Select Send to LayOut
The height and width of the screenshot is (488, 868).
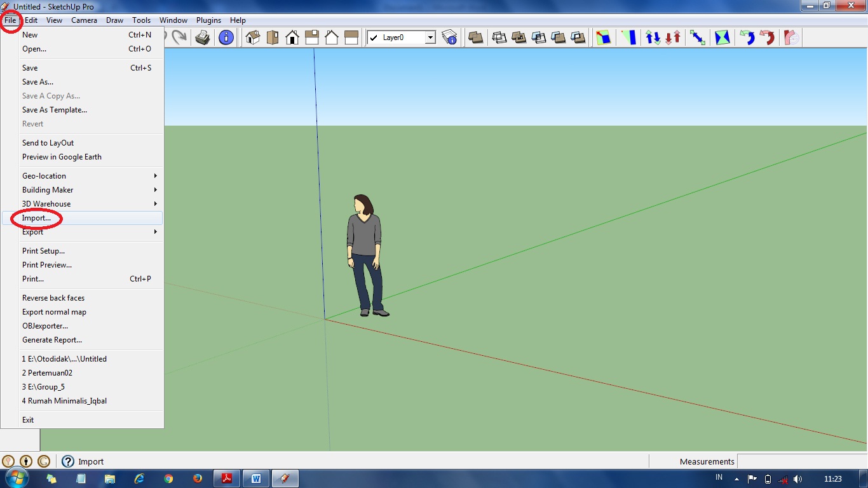point(82,143)
